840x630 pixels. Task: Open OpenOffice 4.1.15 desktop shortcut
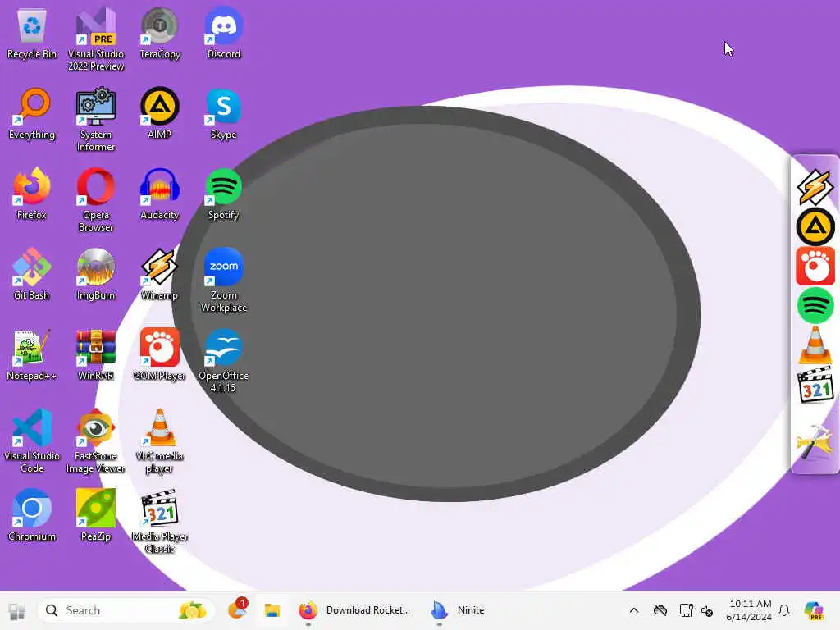[x=223, y=361]
